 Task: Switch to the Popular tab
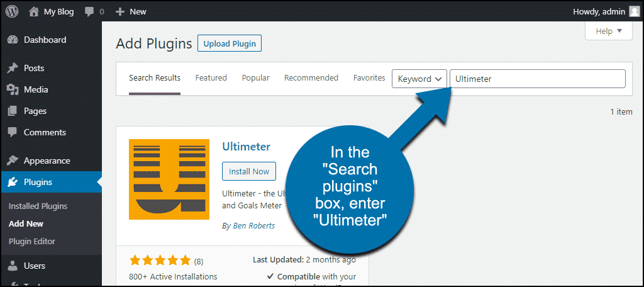click(255, 78)
